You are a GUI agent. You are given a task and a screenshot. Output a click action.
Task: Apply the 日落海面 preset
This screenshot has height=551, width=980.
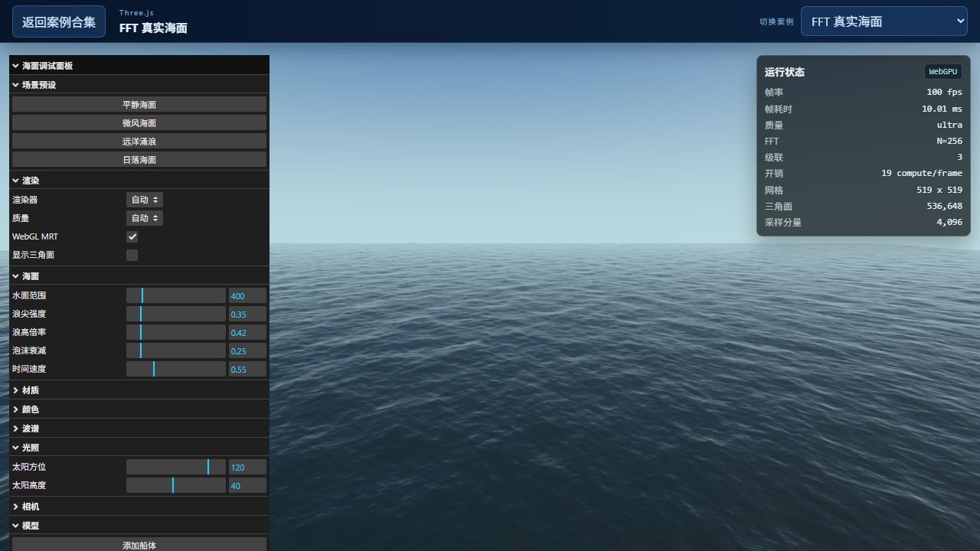(139, 159)
